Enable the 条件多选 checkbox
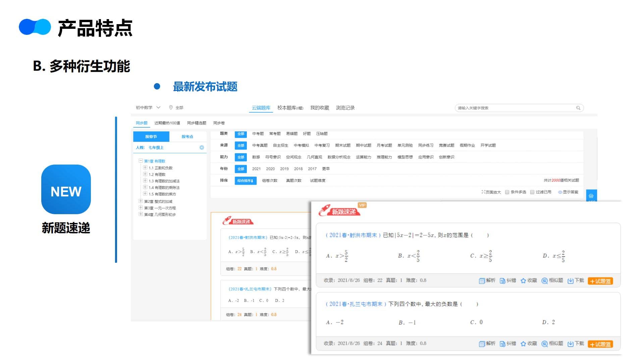The image size is (644, 362). pos(507,192)
